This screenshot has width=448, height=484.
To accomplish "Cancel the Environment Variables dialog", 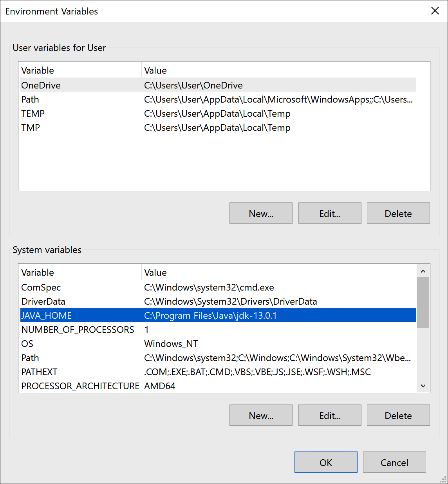I will click(394, 462).
